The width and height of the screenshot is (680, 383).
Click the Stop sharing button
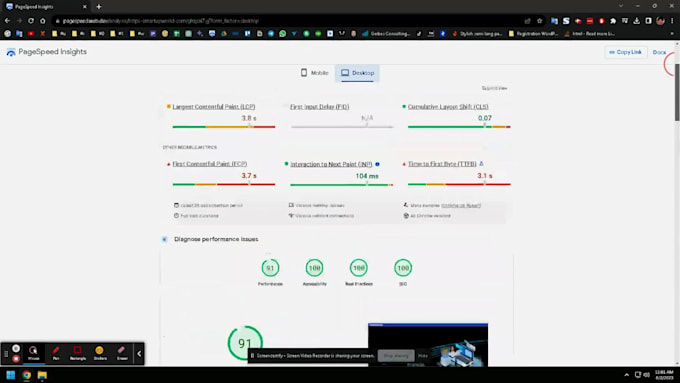(396, 356)
